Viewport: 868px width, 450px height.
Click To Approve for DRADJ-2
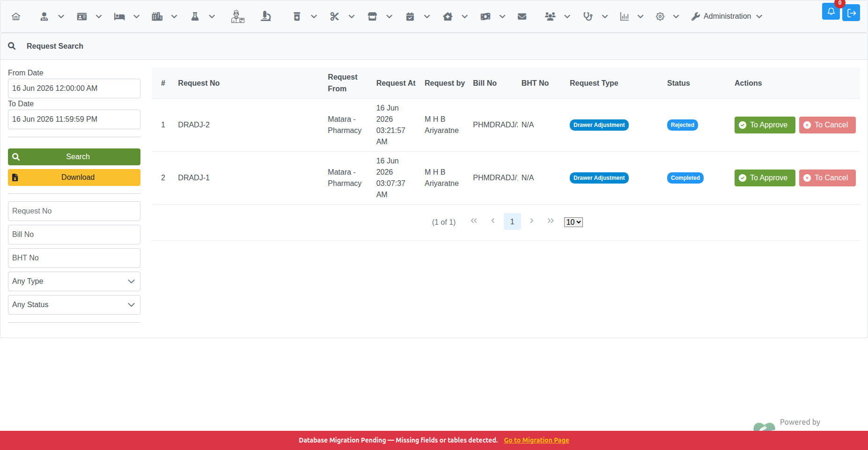(x=765, y=125)
